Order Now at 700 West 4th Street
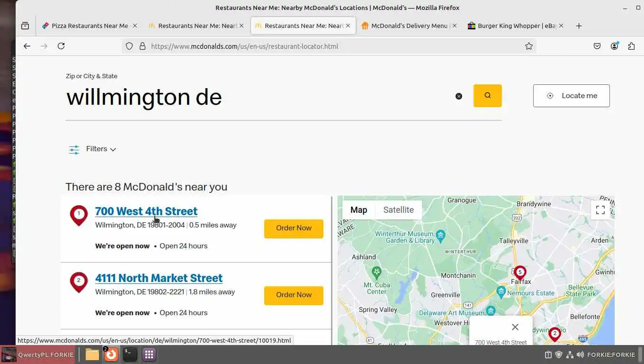This screenshot has height=364, width=644. coord(294,228)
